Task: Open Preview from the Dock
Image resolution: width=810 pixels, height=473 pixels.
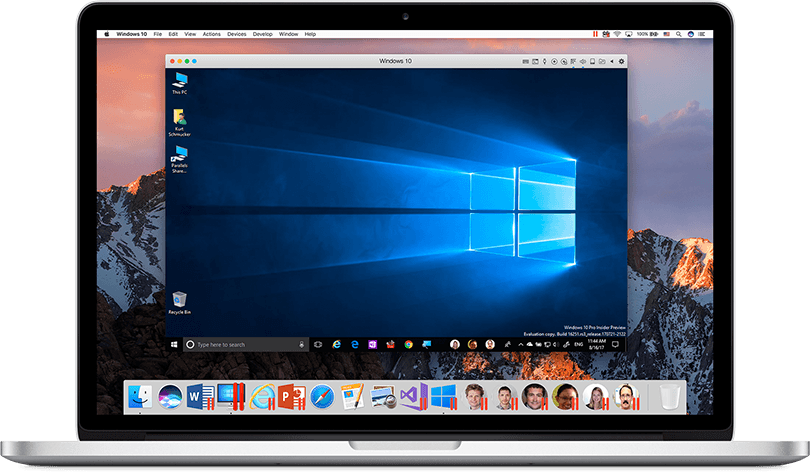Action: (x=383, y=398)
